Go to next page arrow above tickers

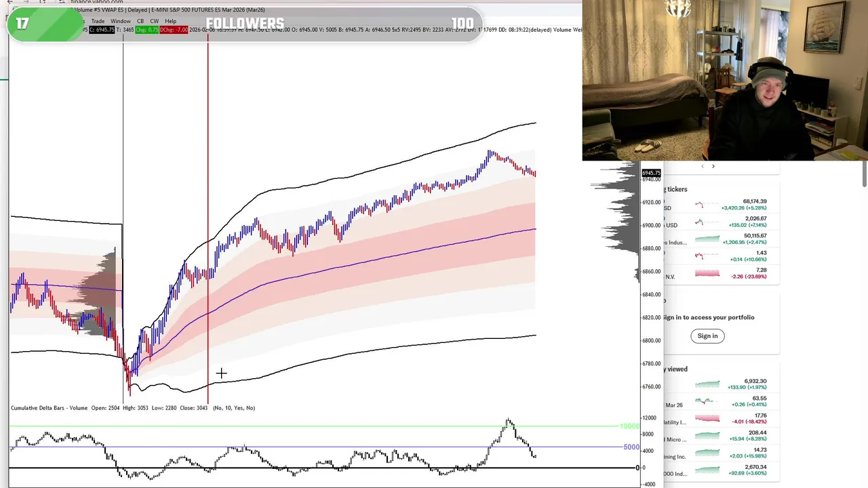[713, 166]
